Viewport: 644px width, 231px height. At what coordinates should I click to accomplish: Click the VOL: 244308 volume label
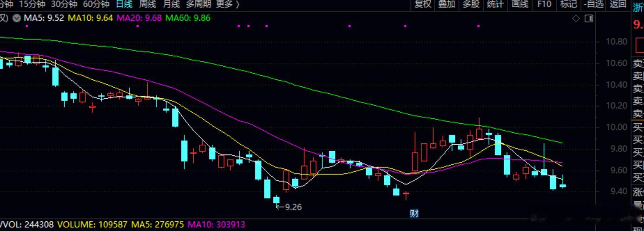(x=26, y=225)
